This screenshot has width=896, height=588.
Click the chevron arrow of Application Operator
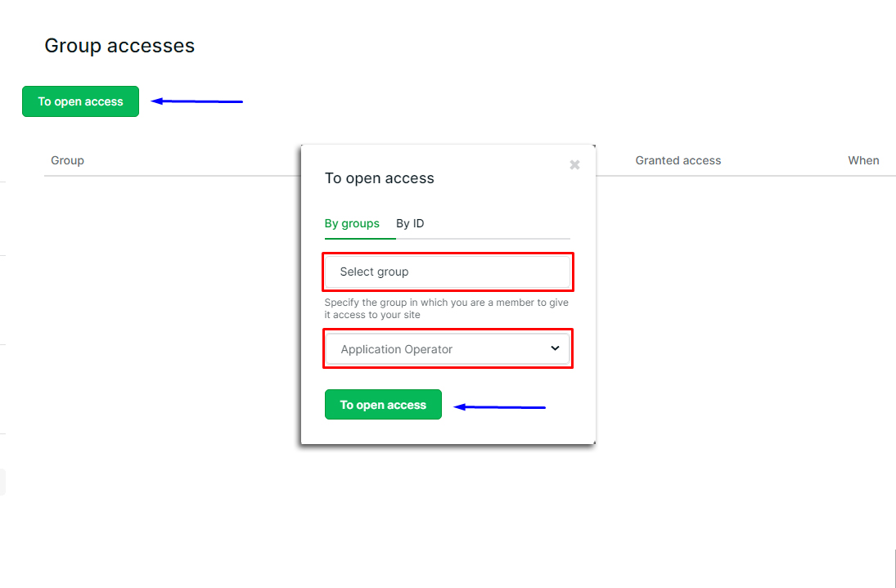[555, 348]
